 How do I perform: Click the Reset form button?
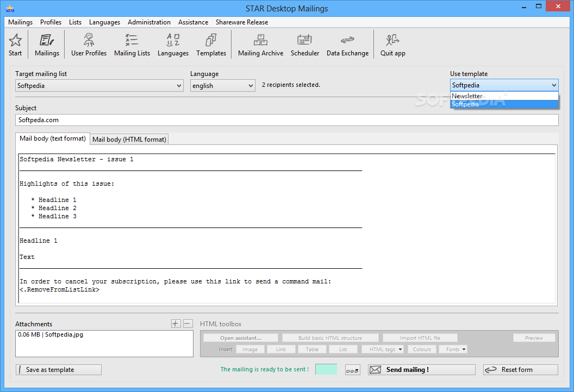(x=521, y=370)
